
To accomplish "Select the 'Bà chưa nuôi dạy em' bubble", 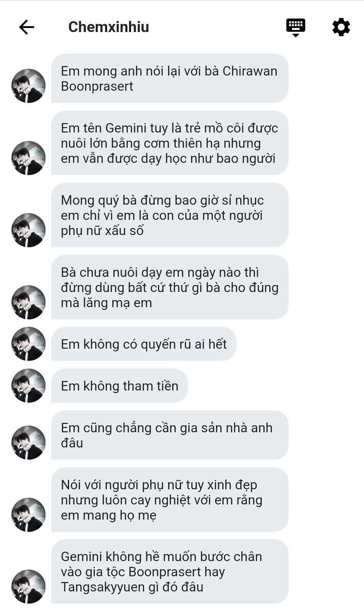I will 170,287.
